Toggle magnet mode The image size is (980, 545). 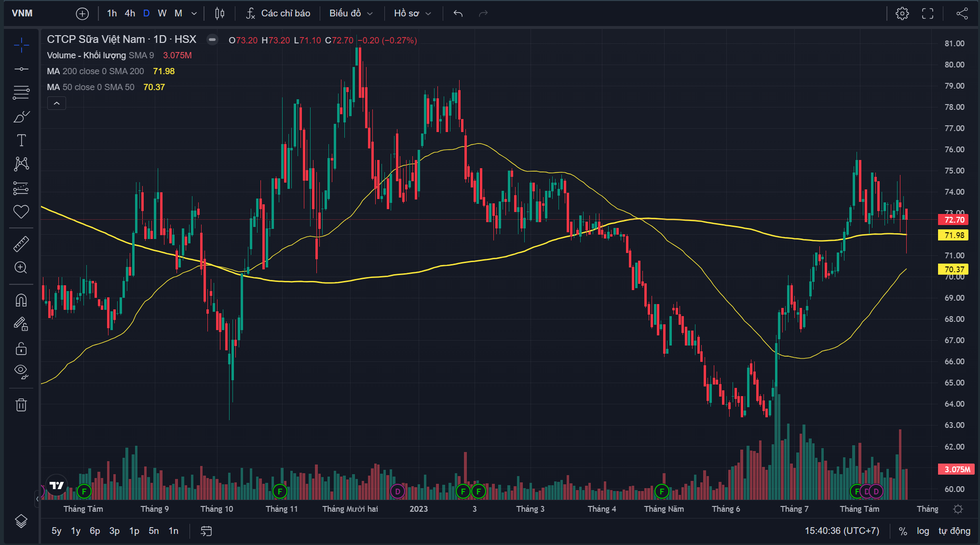tap(21, 300)
